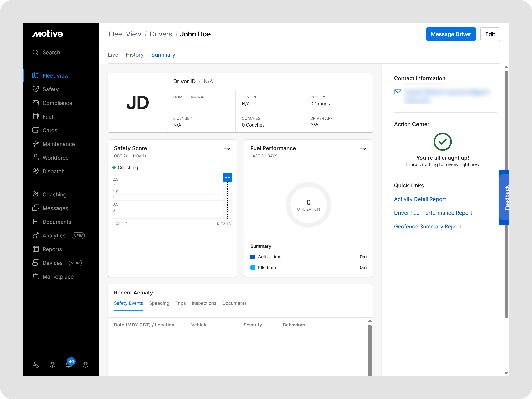Switch to the History tab
532x399 pixels.
coord(135,55)
